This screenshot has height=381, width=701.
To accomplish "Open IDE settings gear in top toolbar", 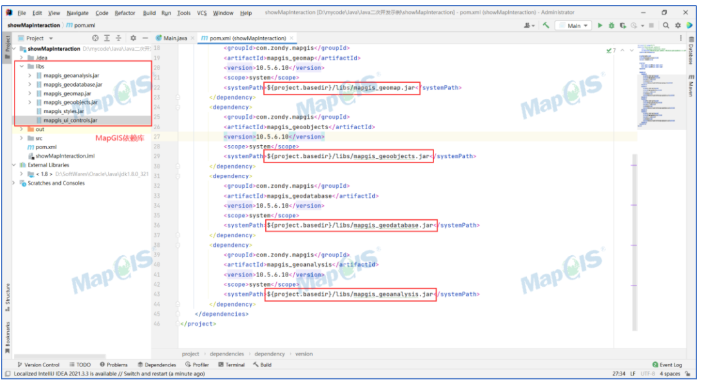I will point(678,25).
